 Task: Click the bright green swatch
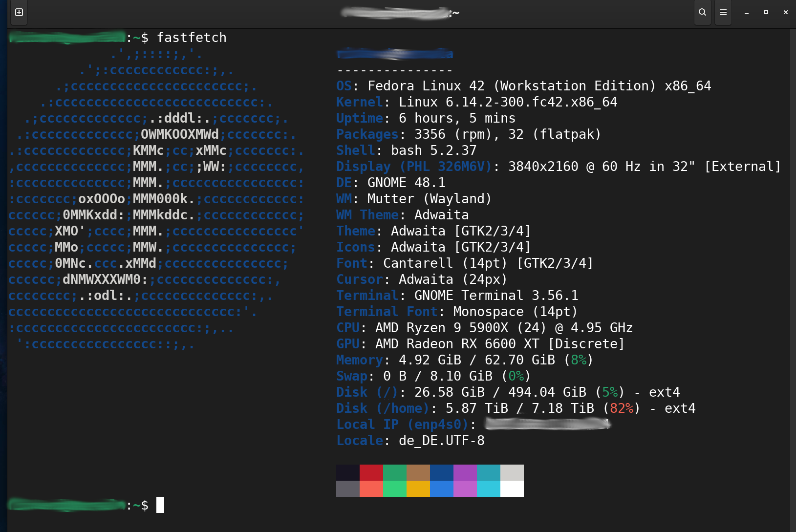[x=395, y=489]
